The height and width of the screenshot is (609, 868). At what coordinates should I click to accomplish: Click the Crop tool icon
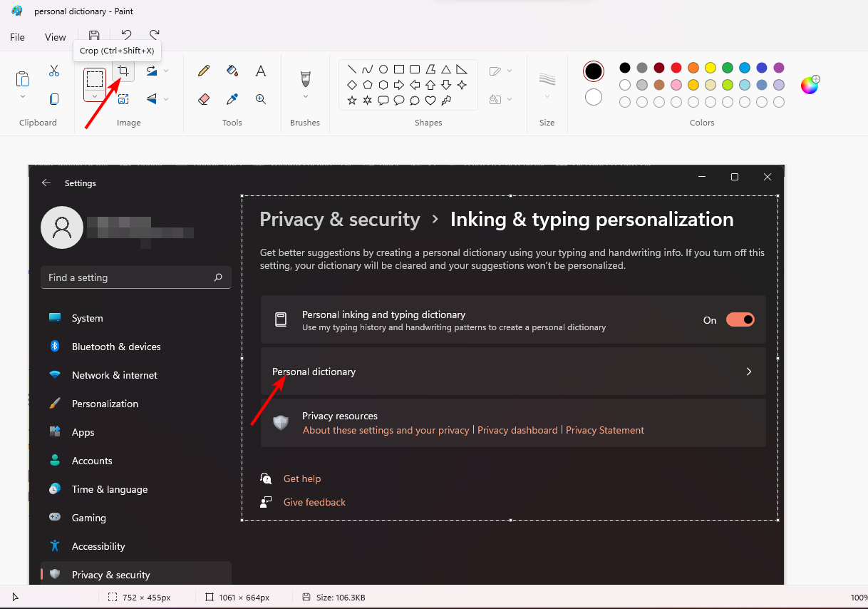coord(123,71)
